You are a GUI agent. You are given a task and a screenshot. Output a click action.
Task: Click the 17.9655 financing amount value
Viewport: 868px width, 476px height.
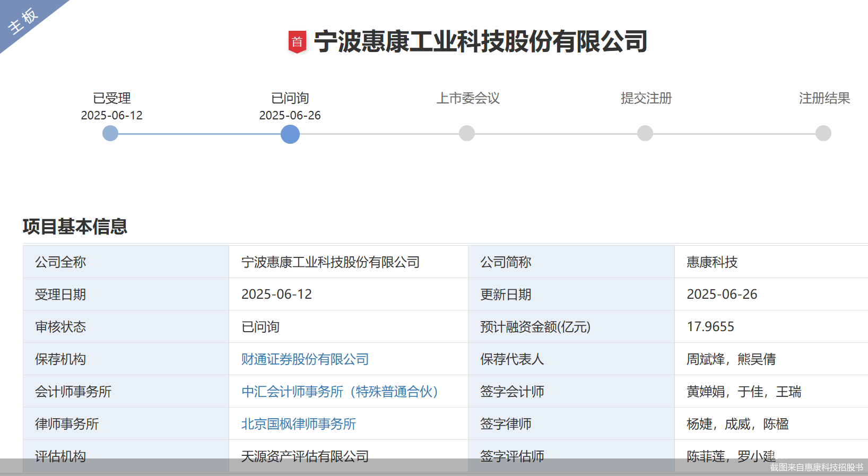tap(710, 327)
